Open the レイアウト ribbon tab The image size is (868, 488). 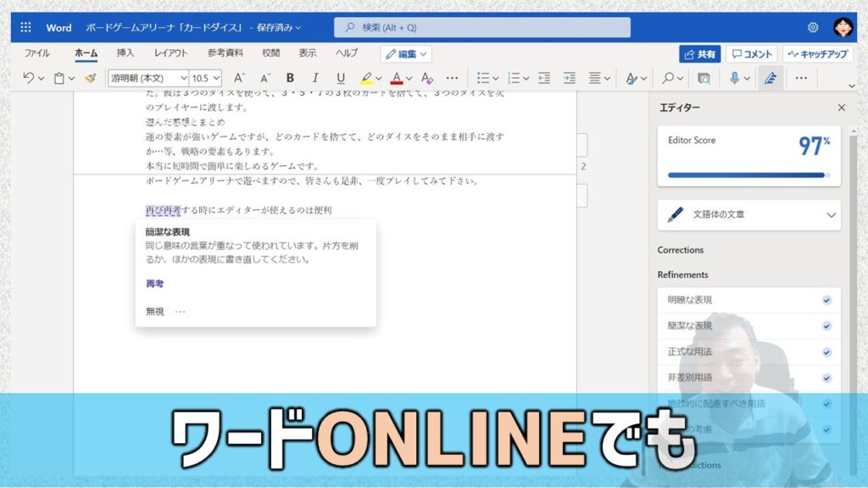point(170,53)
